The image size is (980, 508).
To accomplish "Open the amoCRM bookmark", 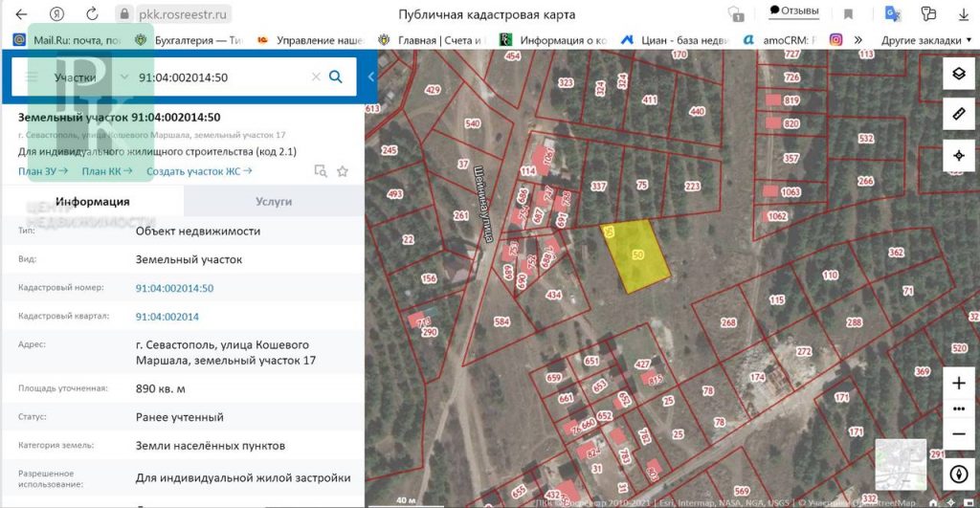I will (x=780, y=40).
